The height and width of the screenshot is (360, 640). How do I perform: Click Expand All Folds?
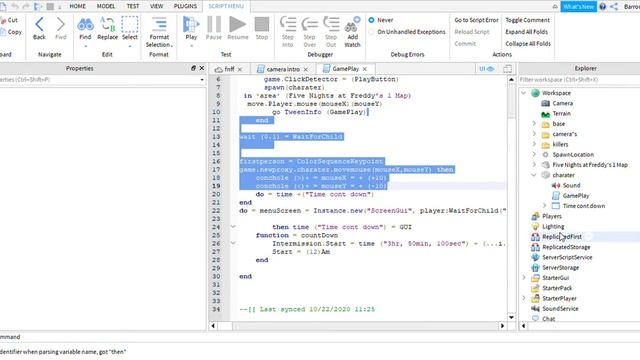click(527, 32)
